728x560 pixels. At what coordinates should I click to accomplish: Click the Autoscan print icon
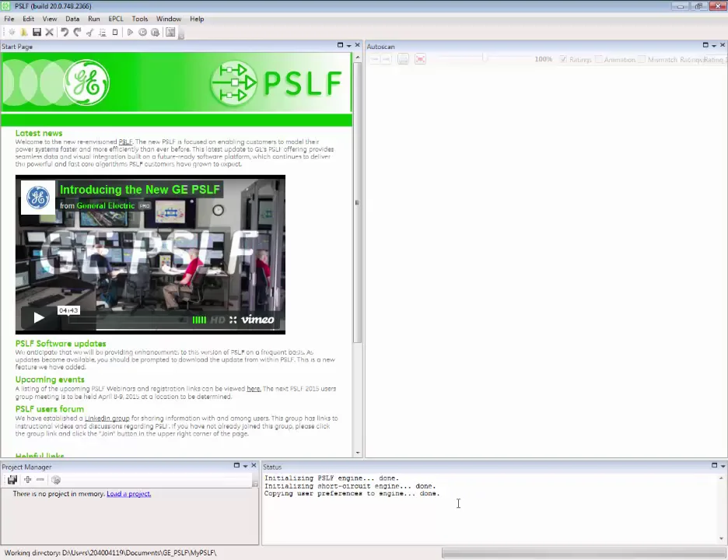point(403,59)
